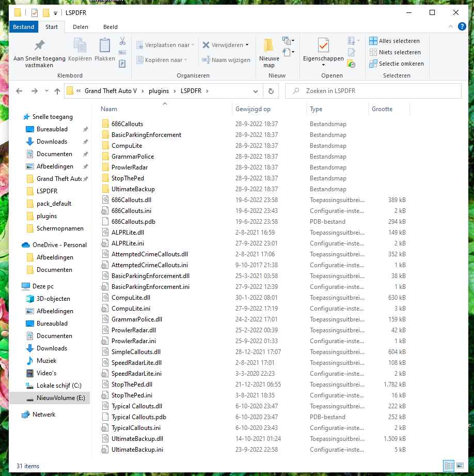The height and width of the screenshot is (476, 474).
Task: Select NieuwVolume (E:) drive
Action: click(60, 397)
